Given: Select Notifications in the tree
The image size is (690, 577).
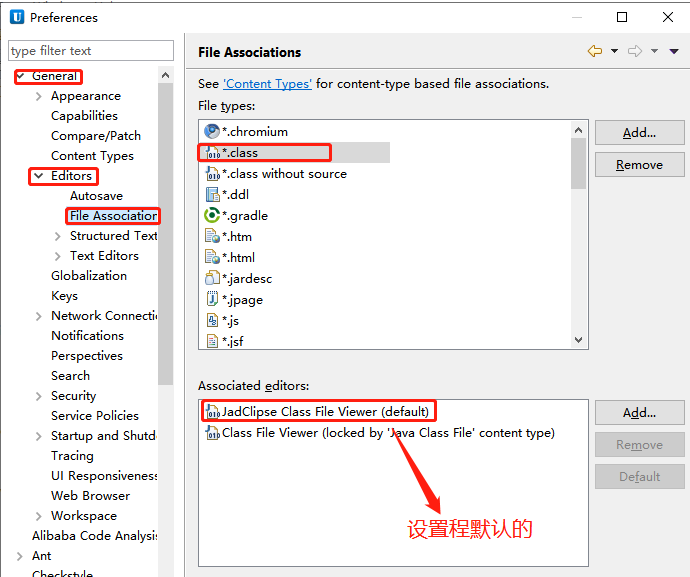Looking at the screenshot, I should click(x=88, y=336).
